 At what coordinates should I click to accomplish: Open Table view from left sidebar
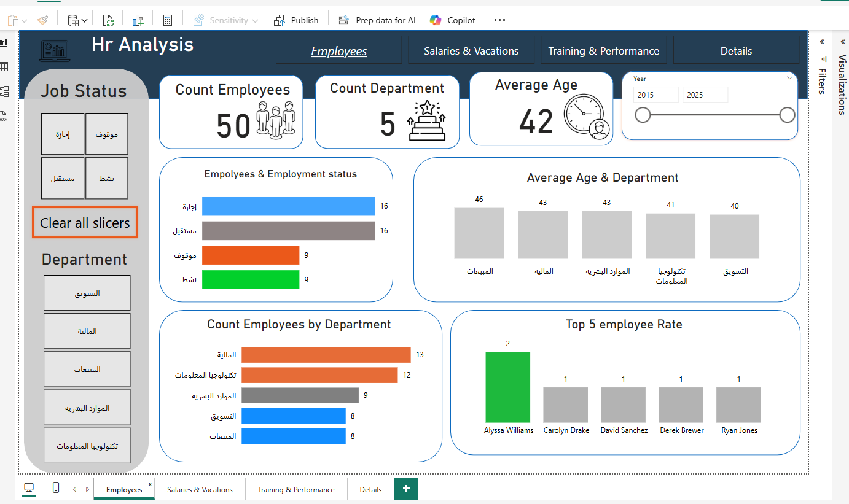tap(4, 67)
